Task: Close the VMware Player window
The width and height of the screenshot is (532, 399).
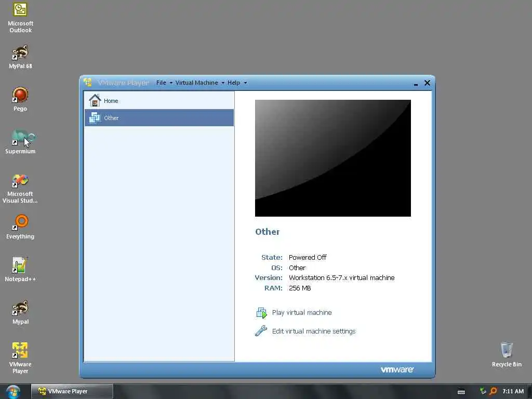Action: pyautogui.click(x=427, y=83)
